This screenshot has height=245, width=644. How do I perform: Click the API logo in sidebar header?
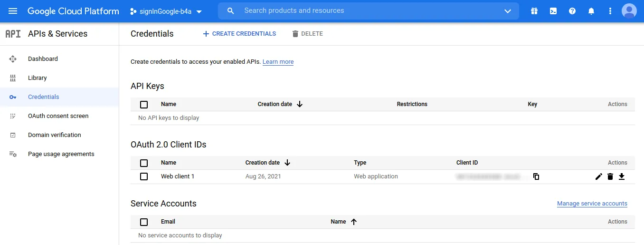(13, 34)
